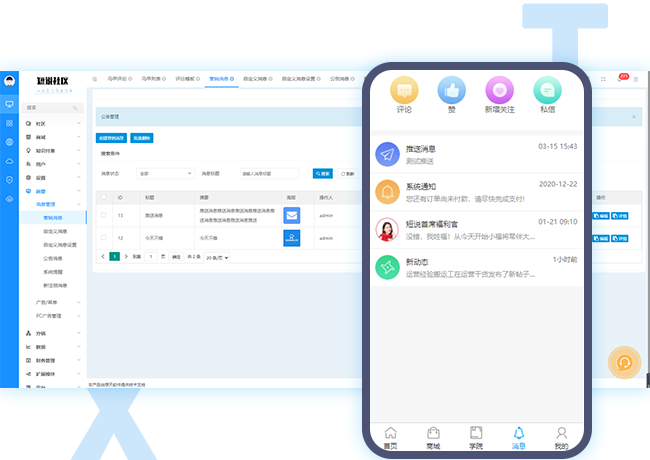Collapse sidebar using icon left of tab strip
This screenshot has height=460, width=650.
(95, 79)
